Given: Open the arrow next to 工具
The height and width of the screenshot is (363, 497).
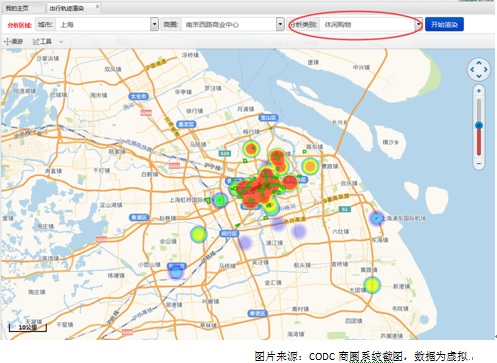Looking at the screenshot, I should pos(61,42).
